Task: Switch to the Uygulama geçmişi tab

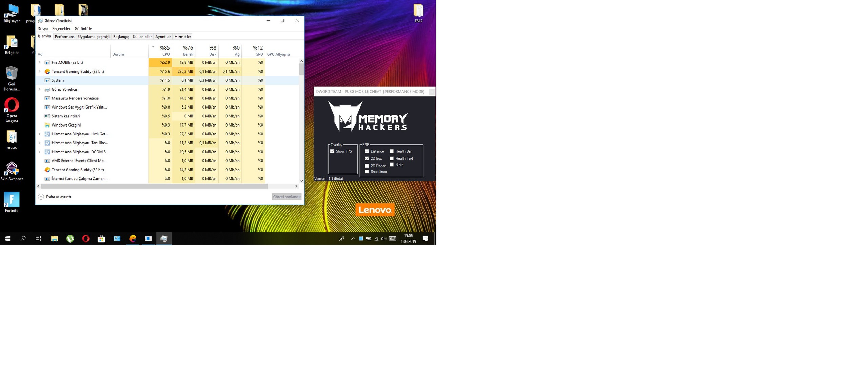Action: click(x=94, y=37)
